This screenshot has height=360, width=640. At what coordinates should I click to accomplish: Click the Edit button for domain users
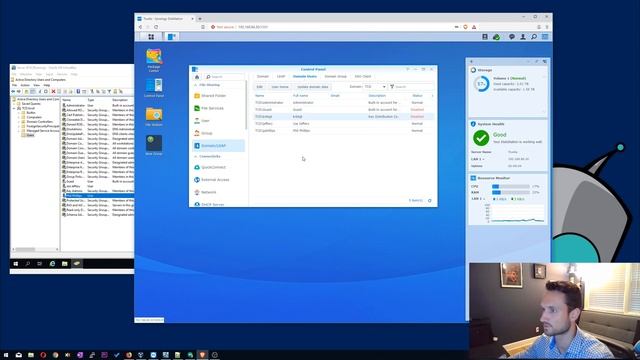click(259, 87)
